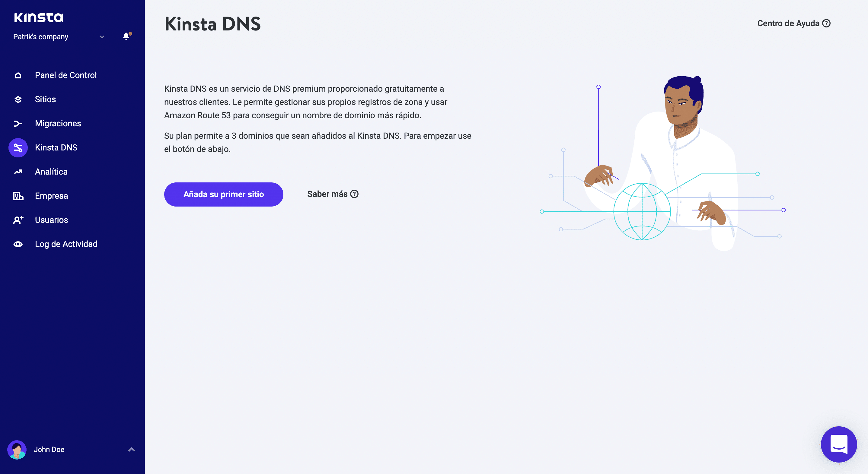Click the Panel de Control home icon
This screenshot has width=868, height=474.
pos(18,75)
